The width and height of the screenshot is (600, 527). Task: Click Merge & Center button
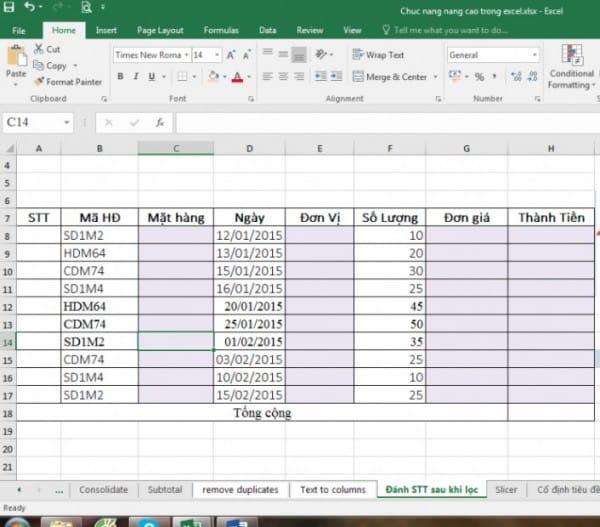(x=390, y=77)
